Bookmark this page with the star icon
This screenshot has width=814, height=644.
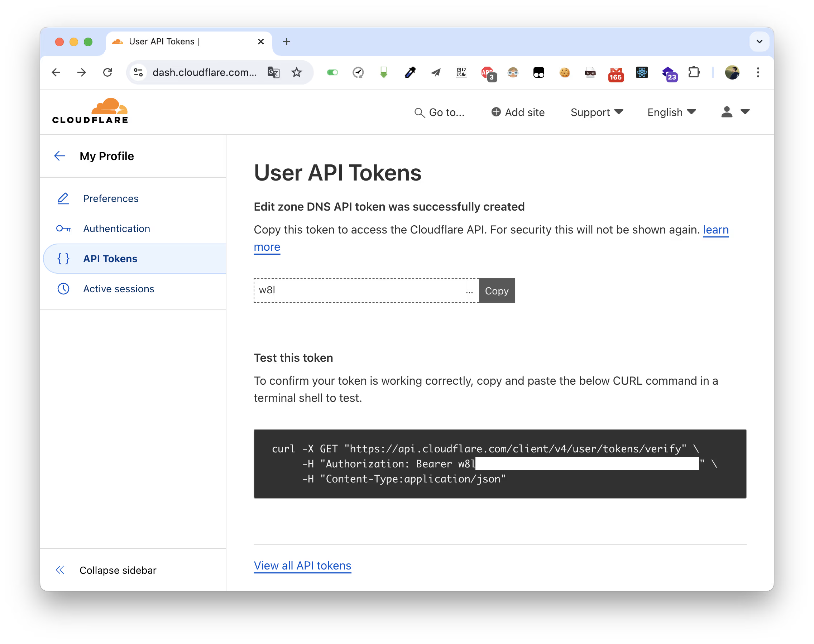(297, 72)
